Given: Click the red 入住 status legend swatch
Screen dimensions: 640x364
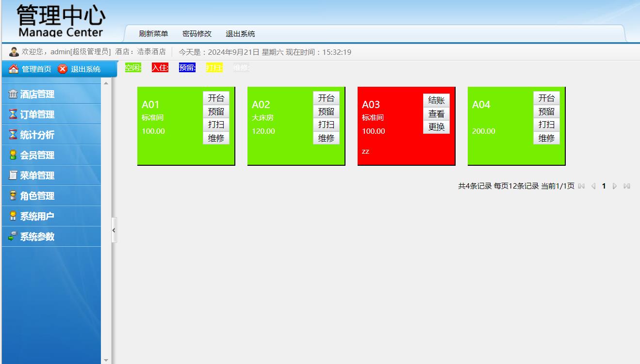Looking at the screenshot, I should coord(160,68).
